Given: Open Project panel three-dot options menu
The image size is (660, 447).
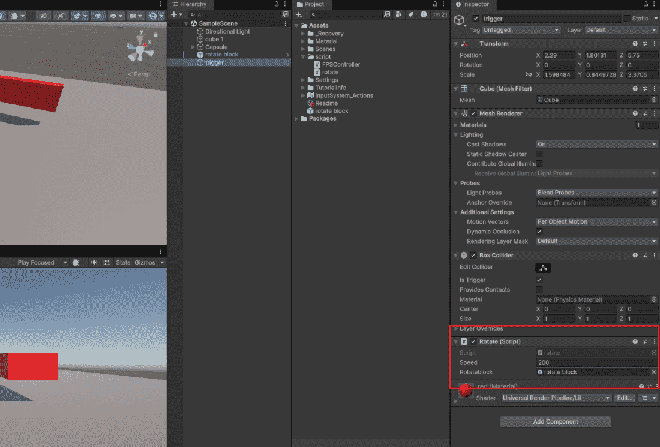Looking at the screenshot, I should (444, 4).
